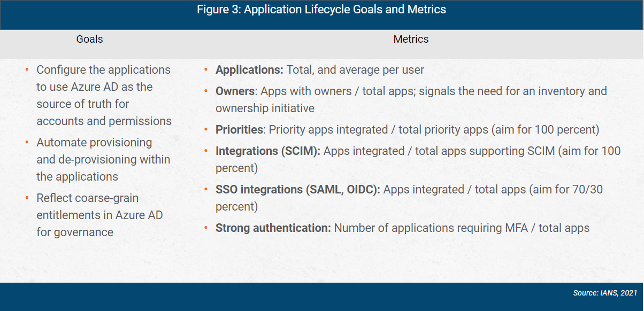Switch to the 'Metrics' column header
The width and height of the screenshot is (644, 311).
(x=411, y=39)
